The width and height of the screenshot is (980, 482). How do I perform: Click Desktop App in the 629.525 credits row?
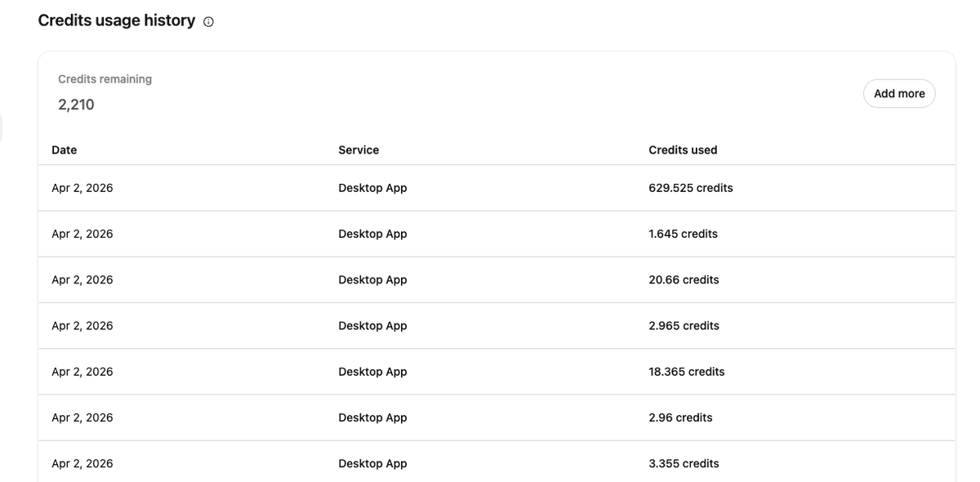pos(372,188)
